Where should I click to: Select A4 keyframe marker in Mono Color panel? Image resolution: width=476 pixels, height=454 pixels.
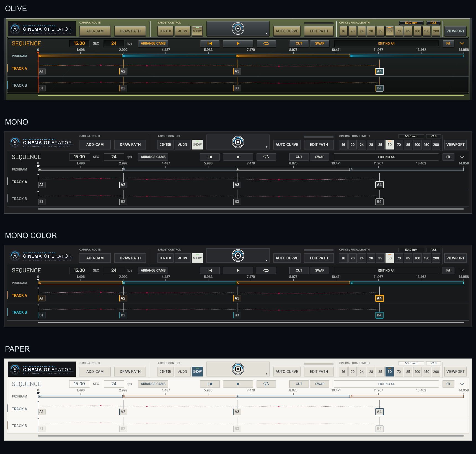point(379,298)
